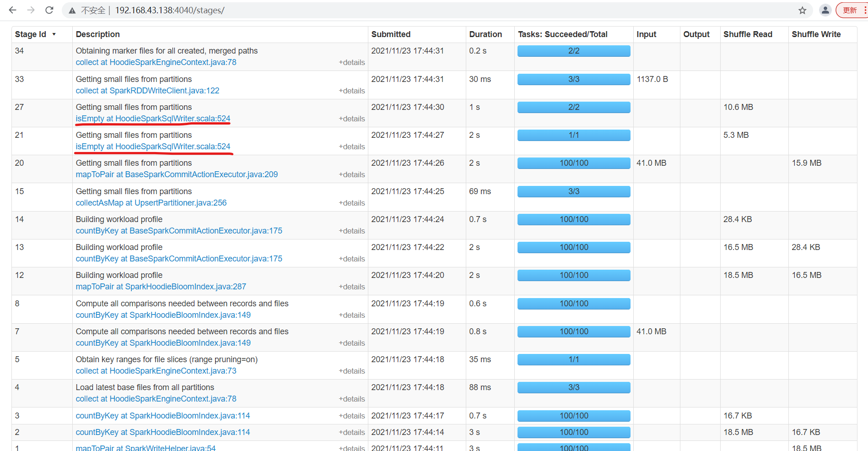The width and height of the screenshot is (868, 451).
Task: Expand +details for stage 34
Action: [351, 63]
